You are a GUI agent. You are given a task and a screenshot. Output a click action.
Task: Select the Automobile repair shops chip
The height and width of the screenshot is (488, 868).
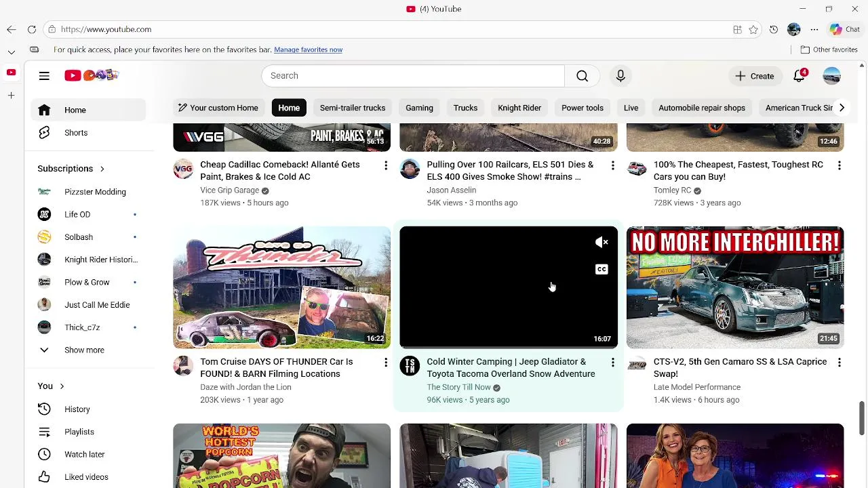pos(702,108)
